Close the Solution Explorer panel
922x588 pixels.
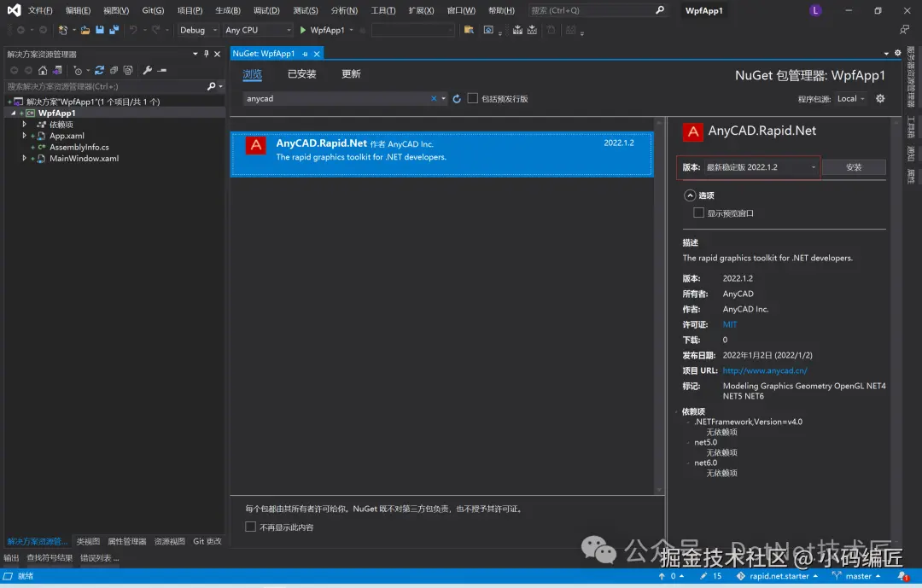pos(218,54)
